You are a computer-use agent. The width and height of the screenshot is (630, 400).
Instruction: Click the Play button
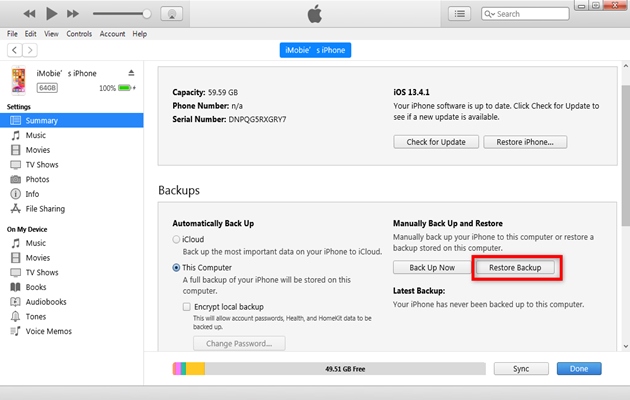pyautogui.click(x=51, y=14)
